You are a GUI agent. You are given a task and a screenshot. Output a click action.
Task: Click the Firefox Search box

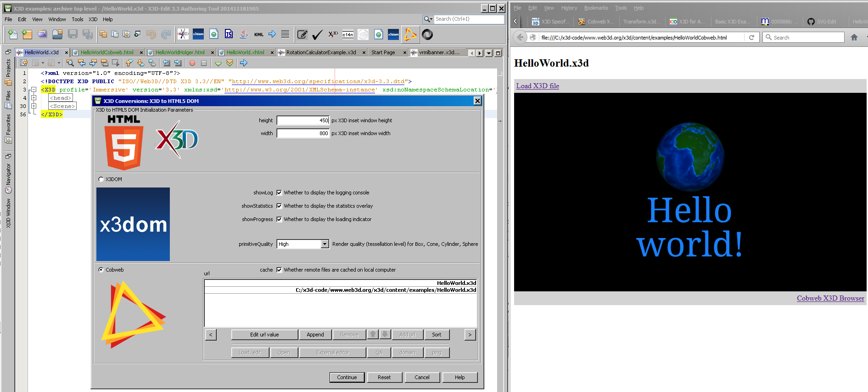pos(804,37)
